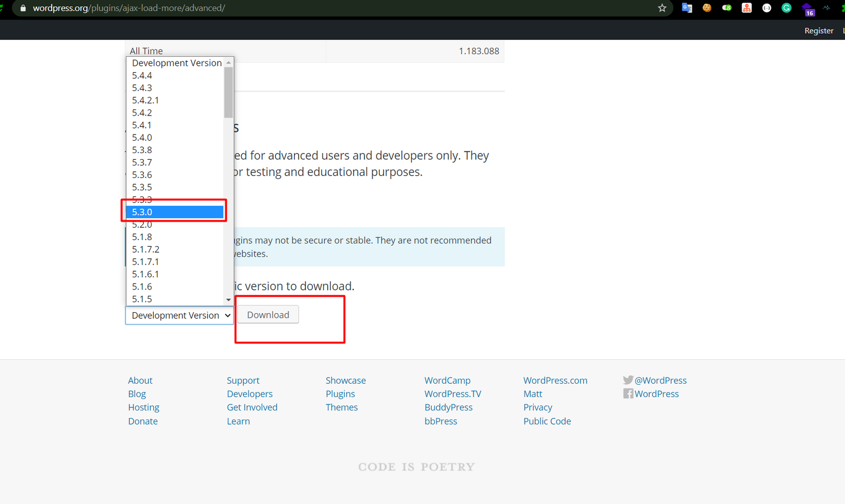
Task: Click the Get Involved footer link
Action: 252,407
